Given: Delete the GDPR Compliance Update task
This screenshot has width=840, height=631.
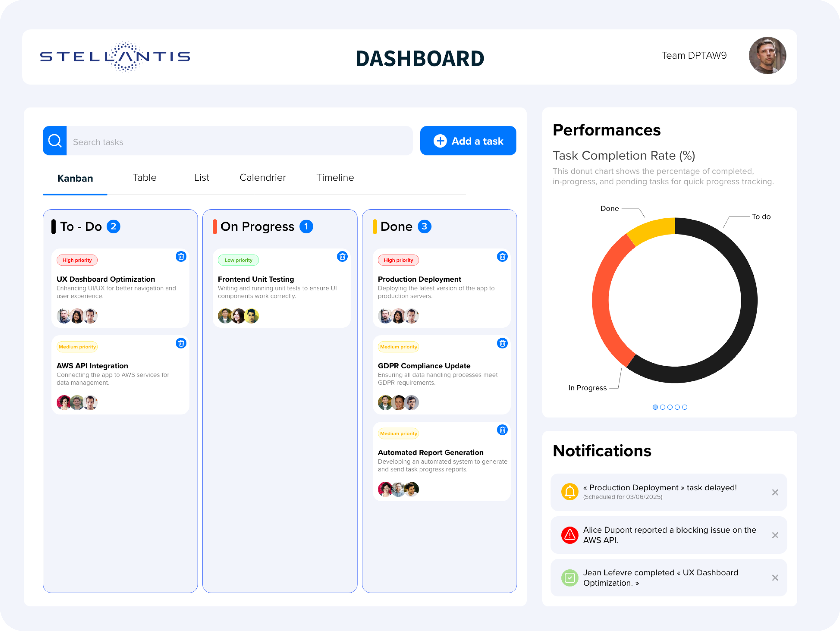Looking at the screenshot, I should coord(502,343).
